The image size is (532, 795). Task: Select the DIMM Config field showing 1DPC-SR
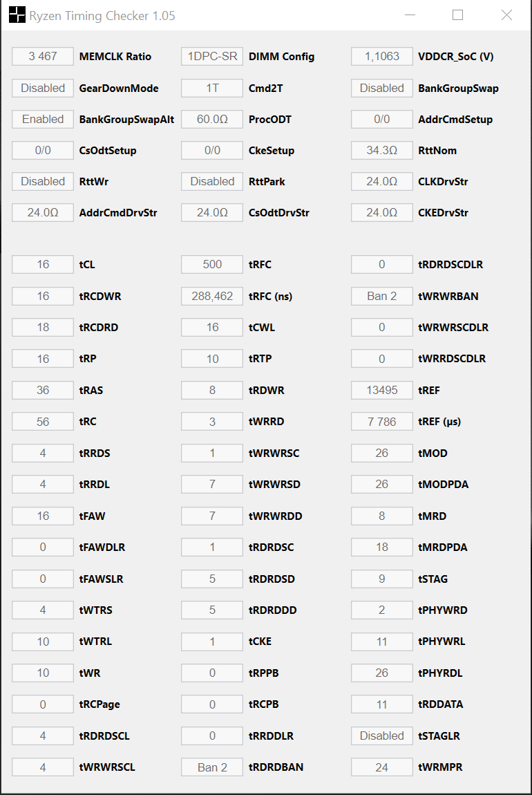(212, 57)
